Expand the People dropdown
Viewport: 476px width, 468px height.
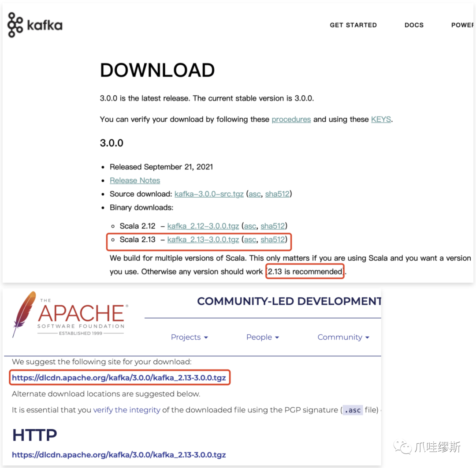tap(263, 337)
